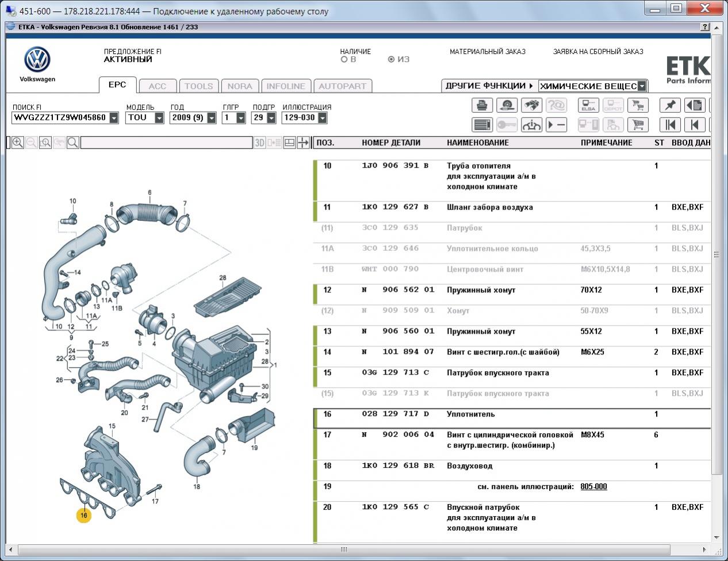Open the ГОД 2009 (9) dropdown

click(x=212, y=118)
